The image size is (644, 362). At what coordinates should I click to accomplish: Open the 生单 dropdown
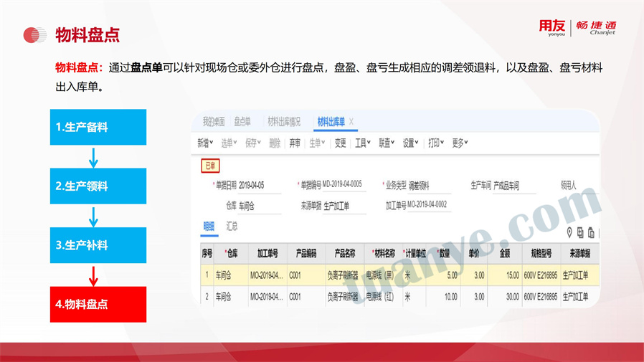click(317, 143)
